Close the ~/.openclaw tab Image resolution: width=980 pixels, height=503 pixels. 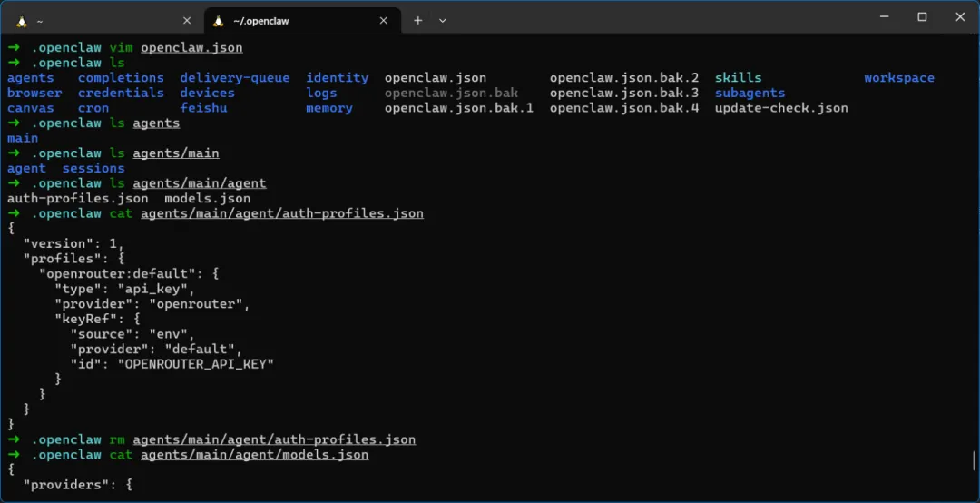(x=384, y=21)
